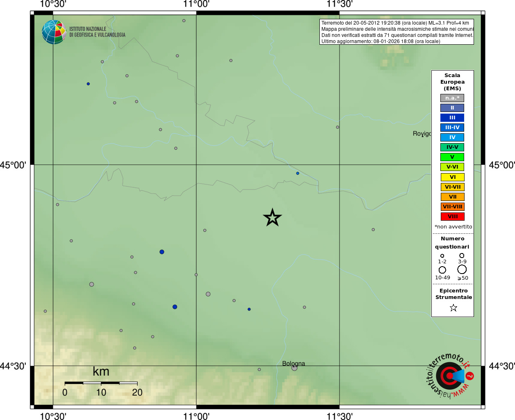Select the yellow VI intensity swatch
The image size is (515, 420).
(452, 177)
